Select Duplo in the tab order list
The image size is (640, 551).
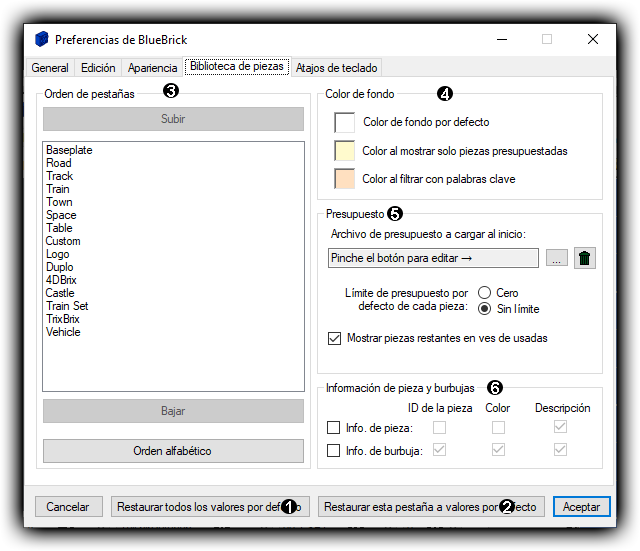coord(173,267)
